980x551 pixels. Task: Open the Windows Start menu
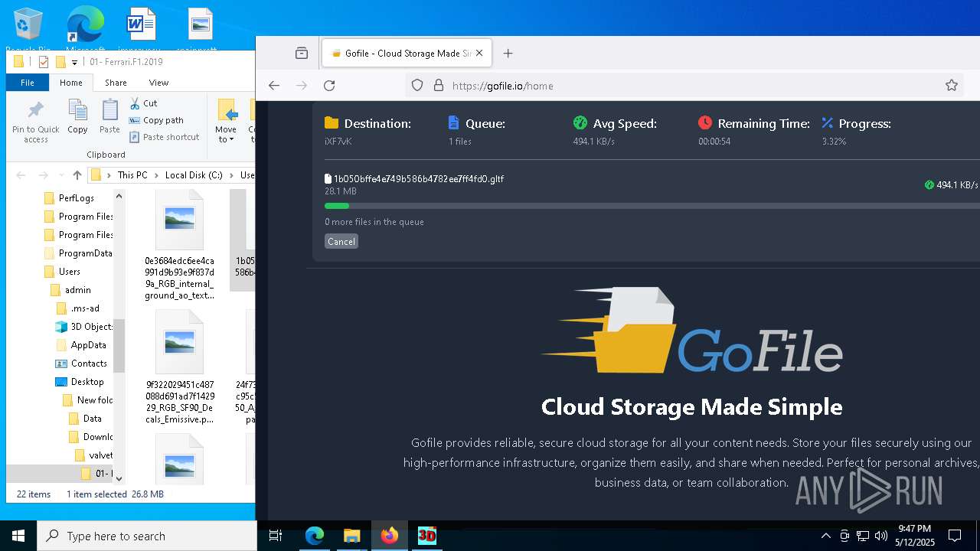(x=18, y=536)
